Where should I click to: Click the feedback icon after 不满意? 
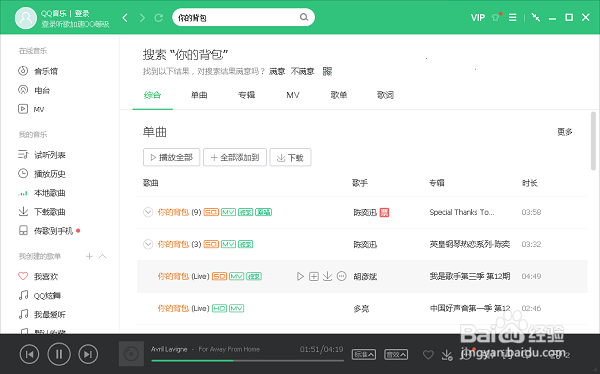click(327, 71)
